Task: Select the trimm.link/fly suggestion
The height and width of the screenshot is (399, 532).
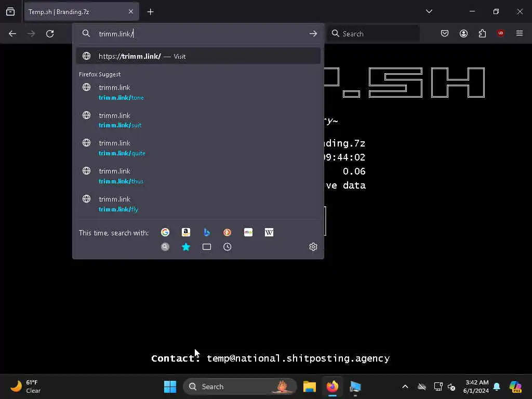Action: point(198,204)
